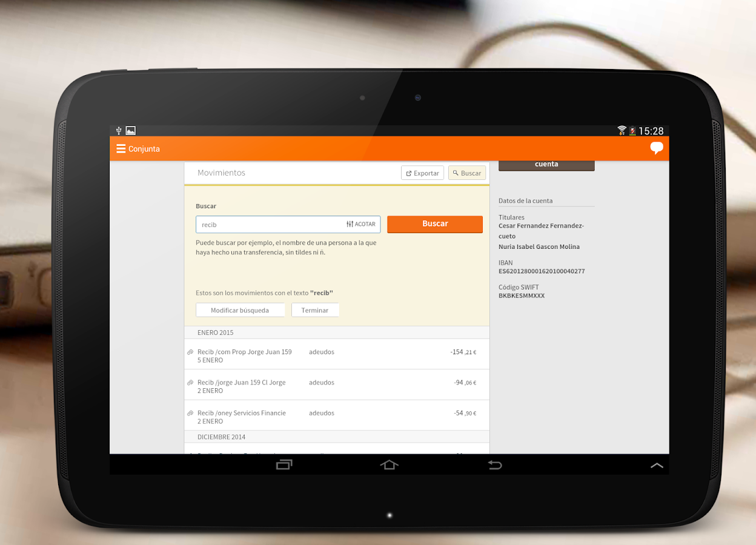This screenshot has width=756, height=545.
Task: Open the navigation drawer hamburger menu
Action: 121,148
